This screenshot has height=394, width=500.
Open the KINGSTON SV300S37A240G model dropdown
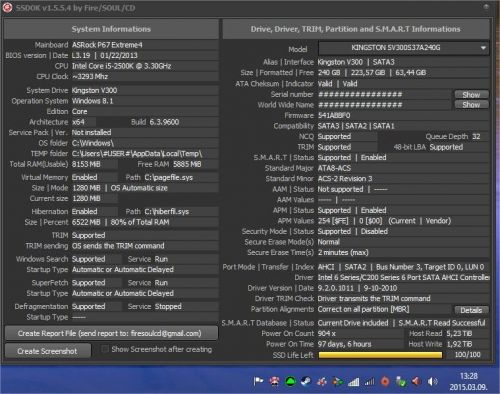(x=404, y=48)
